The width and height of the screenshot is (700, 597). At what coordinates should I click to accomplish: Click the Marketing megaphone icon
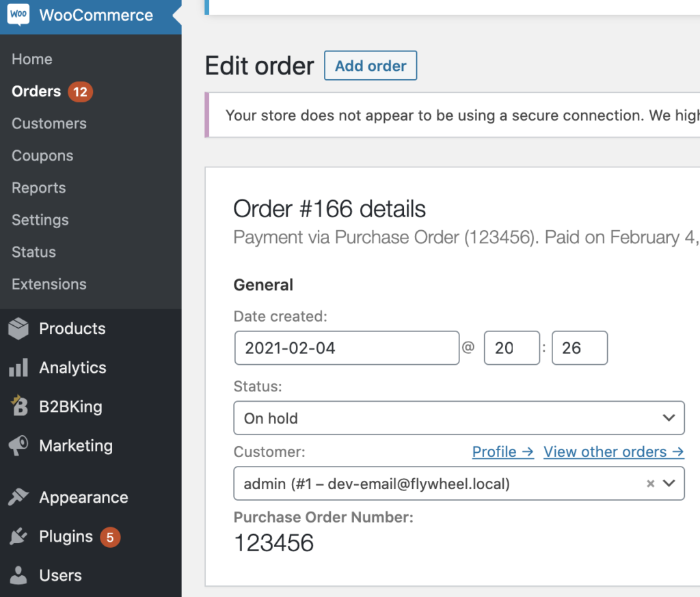pyautogui.click(x=18, y=445)
